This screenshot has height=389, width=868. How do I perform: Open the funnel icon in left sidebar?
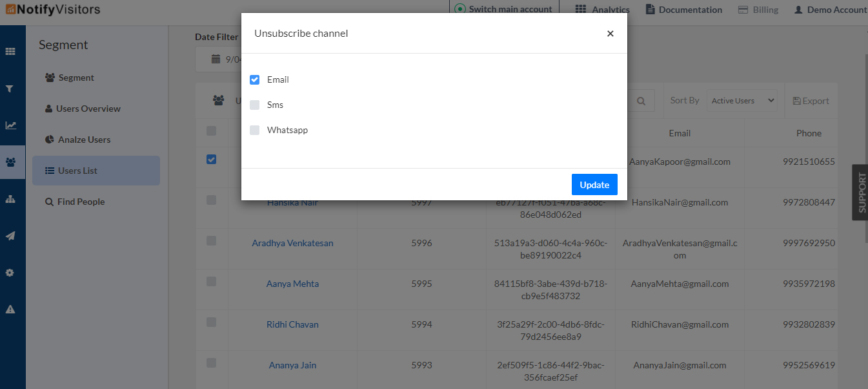10,89
